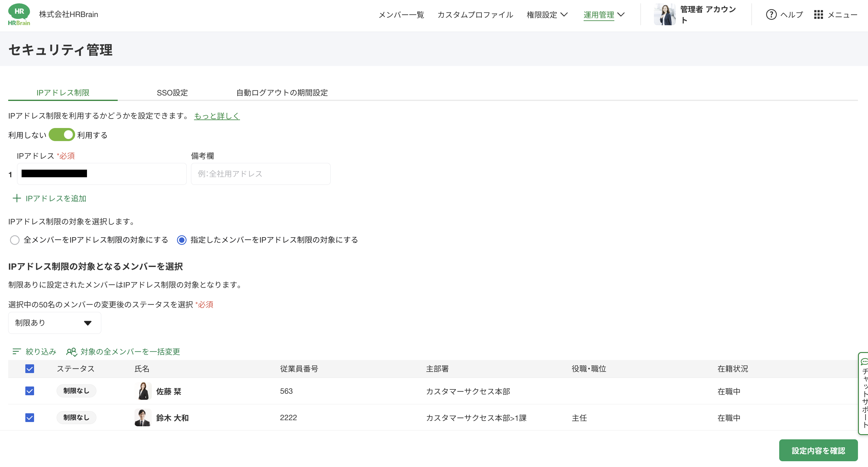Click the plus icon to add IP address
This screenshot has width=868, height=467.
point(16,198)
